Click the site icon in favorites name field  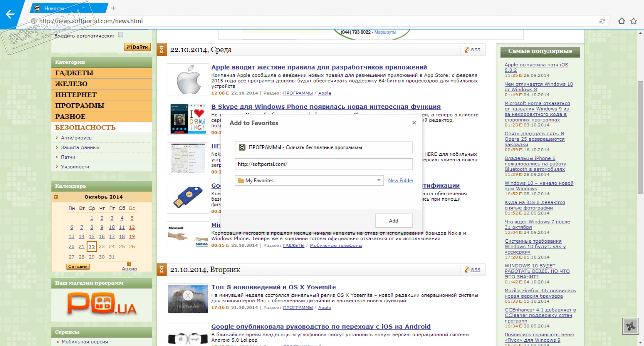[x=242, y=147]
